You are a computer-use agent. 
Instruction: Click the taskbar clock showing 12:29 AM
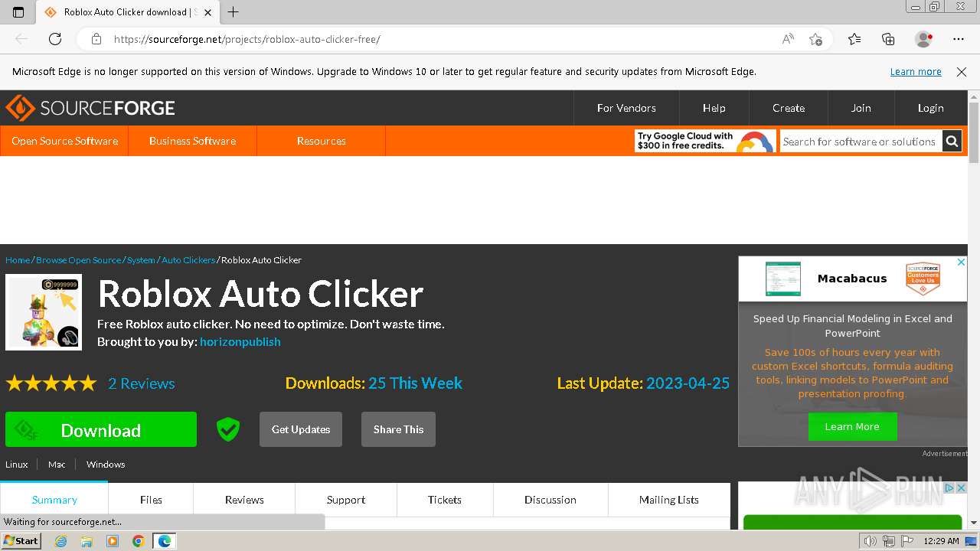coord(941,541)
